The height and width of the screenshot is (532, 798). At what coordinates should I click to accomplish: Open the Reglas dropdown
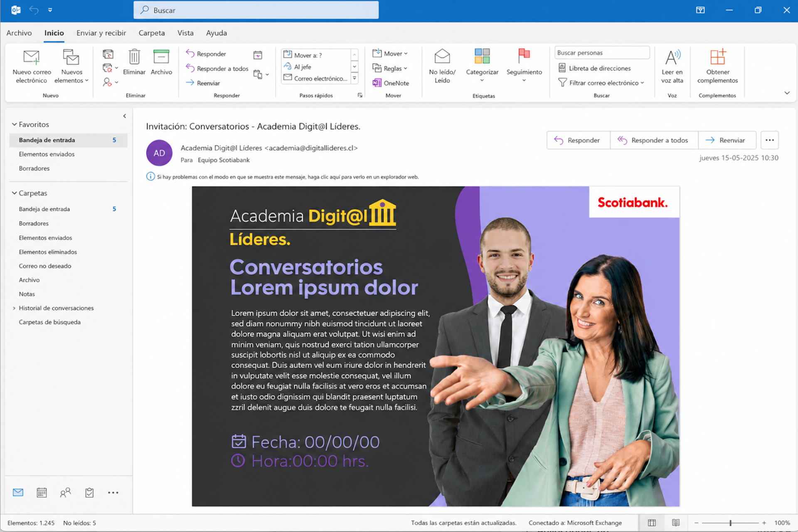point(390,69)
